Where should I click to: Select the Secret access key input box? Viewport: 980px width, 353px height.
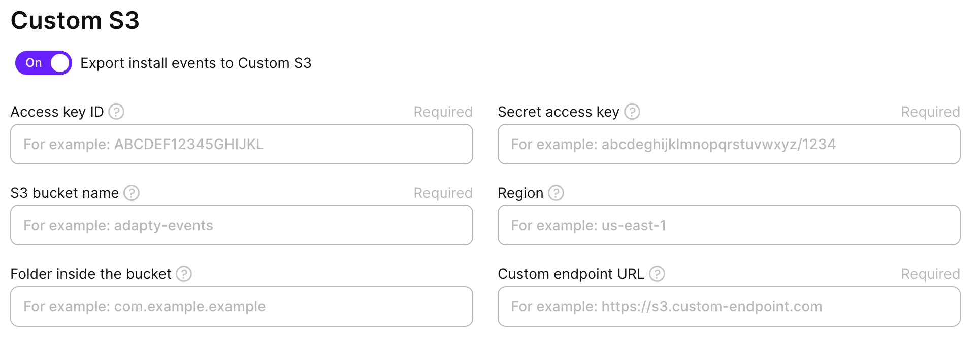(x=728, y=144)
